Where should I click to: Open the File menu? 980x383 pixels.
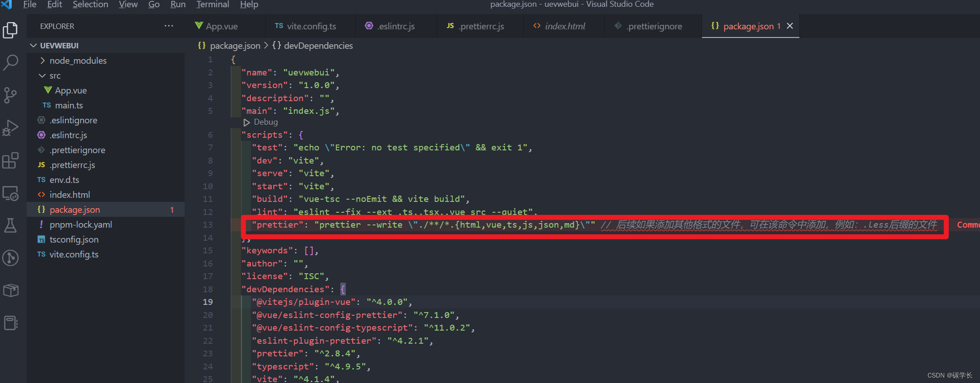(30, 5)
